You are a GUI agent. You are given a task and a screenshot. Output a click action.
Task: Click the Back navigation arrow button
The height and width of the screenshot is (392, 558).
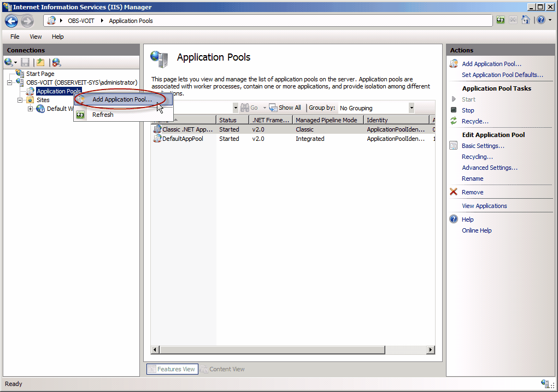(x=11, y=21)
